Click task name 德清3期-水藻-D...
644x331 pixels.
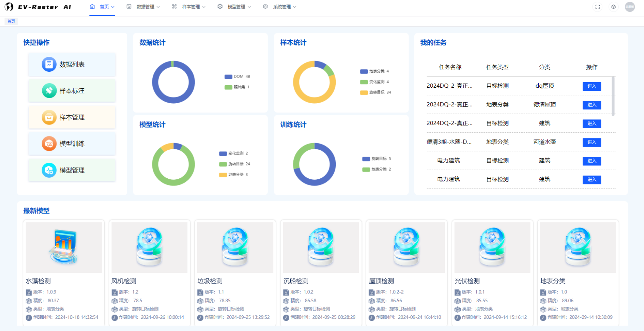tap(449, 142)
